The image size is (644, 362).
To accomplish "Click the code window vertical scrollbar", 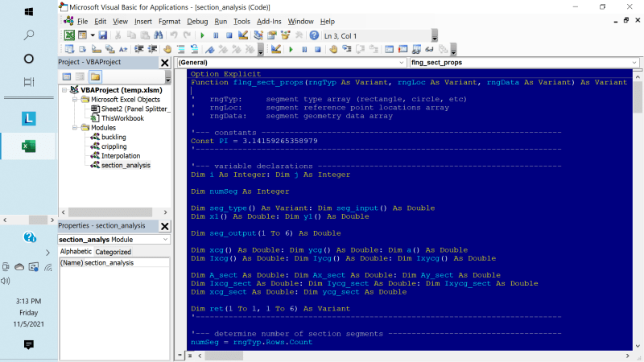I will 638,212.
